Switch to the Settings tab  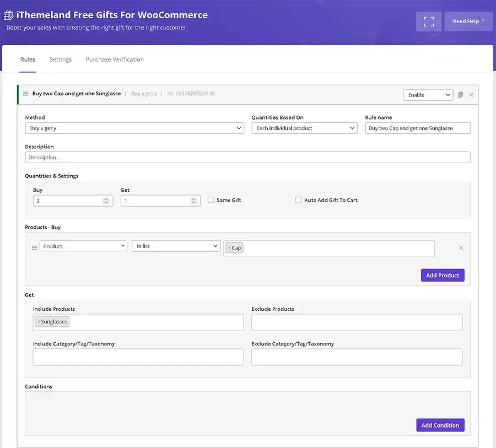[61, 60]
